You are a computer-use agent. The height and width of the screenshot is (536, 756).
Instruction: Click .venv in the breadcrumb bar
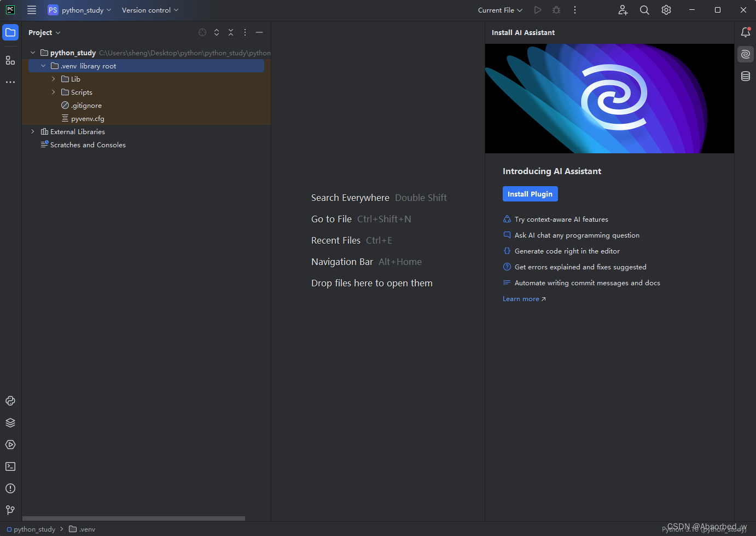point(82,529)
